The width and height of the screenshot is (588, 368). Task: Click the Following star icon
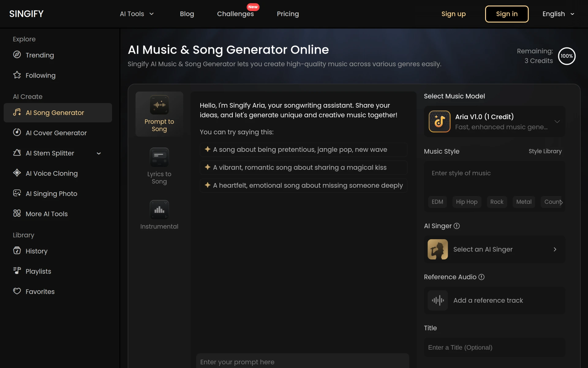(17, 75)
